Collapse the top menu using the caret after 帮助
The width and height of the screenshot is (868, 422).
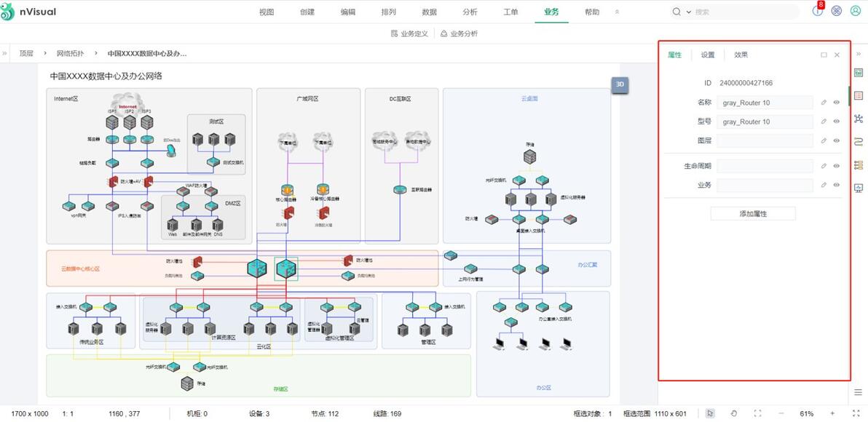pyautogui.click(x=618, y=12)
